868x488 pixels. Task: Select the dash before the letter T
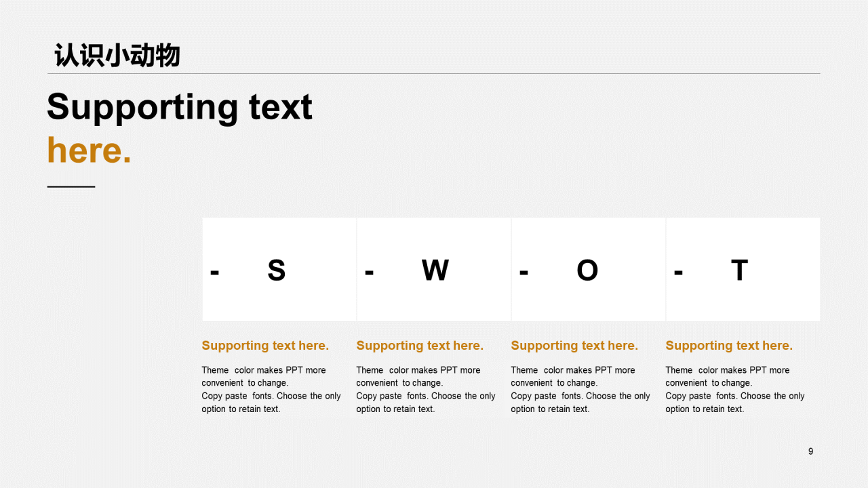click(x=678, y=272)
